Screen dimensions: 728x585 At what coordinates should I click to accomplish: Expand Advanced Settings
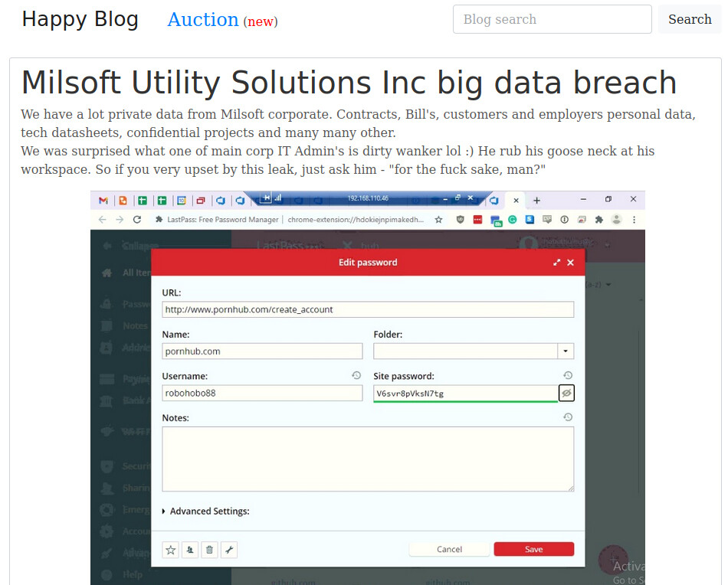205,511
